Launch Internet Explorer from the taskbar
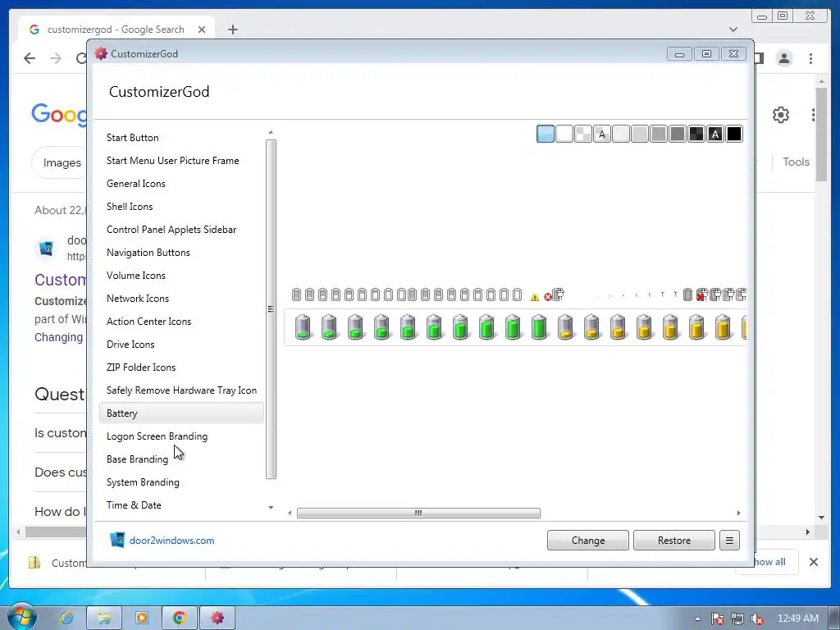Image resolution: width=840 pixels, height=630 pixels. 67,618
